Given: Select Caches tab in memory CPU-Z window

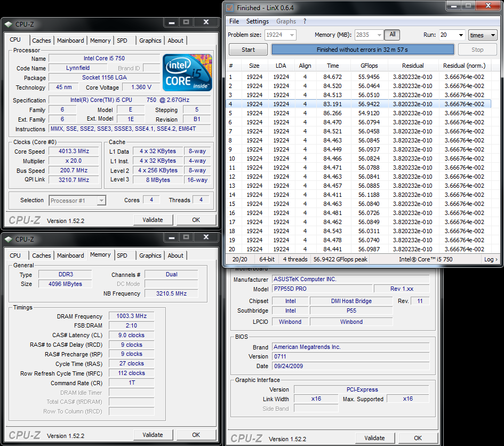Looking at the screenshot, I should point(42,256).
